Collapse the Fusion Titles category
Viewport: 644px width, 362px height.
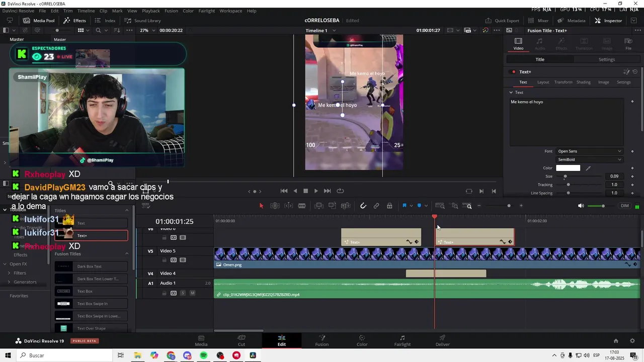pyautogui.click(x=127, y=254)
